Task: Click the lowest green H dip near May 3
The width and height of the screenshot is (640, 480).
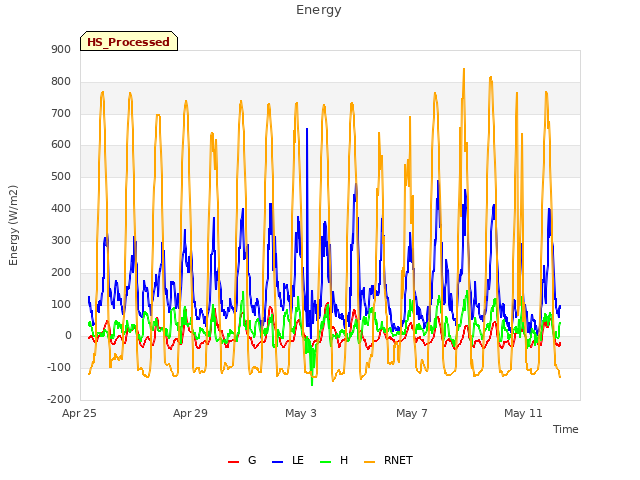Action: click(x=312, y=384)
